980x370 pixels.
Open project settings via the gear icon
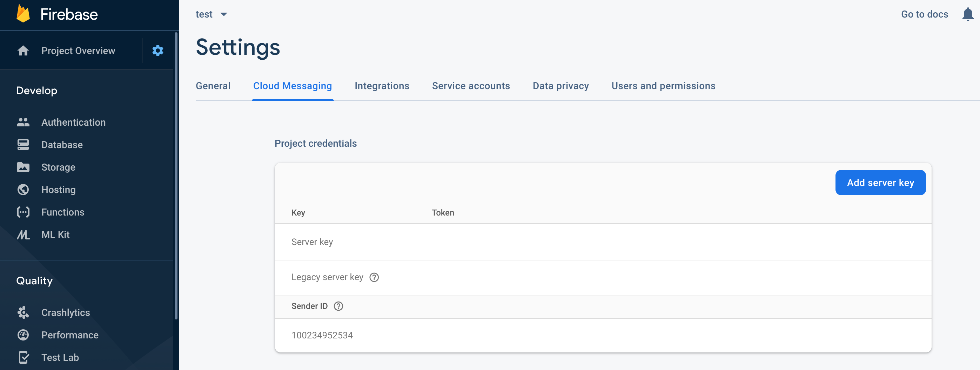157,50
